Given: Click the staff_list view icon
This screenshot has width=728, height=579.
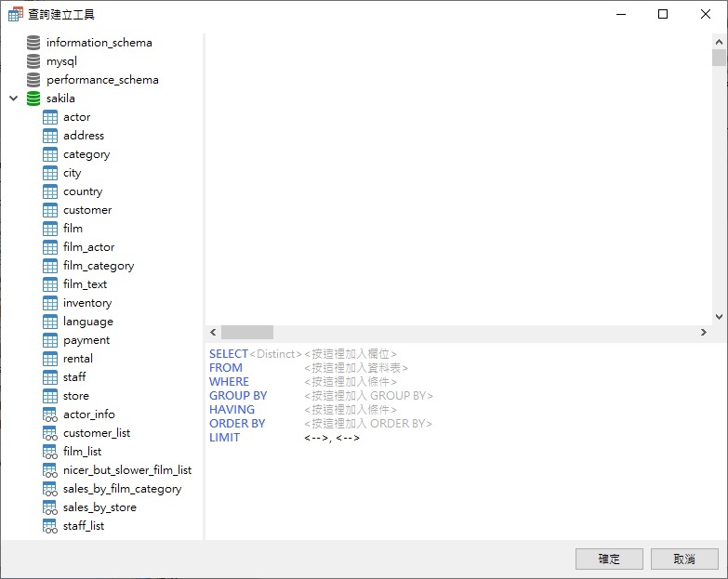Looking at the screenshot, I should (50, 526).
